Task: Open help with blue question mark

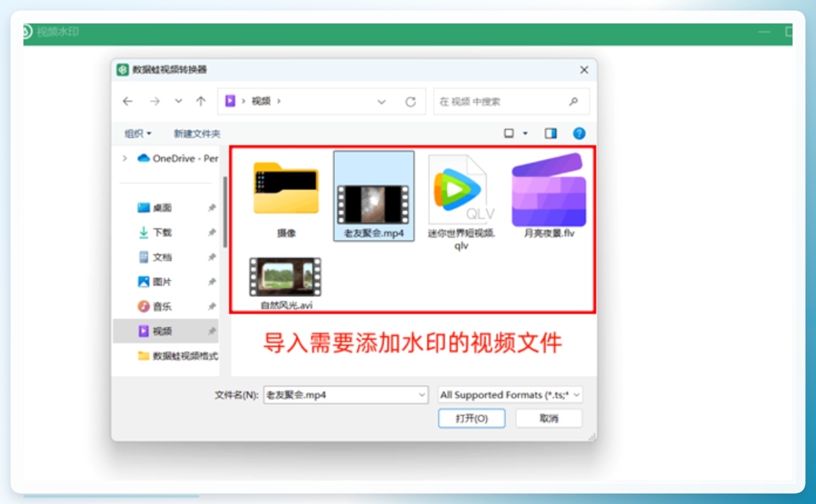Action: [579, 133]
